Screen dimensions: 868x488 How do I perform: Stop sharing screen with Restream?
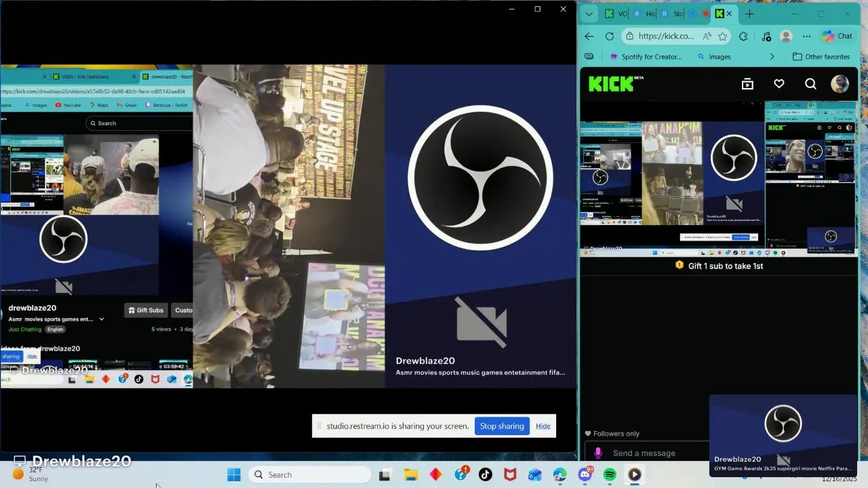click(x=502, y=426)
